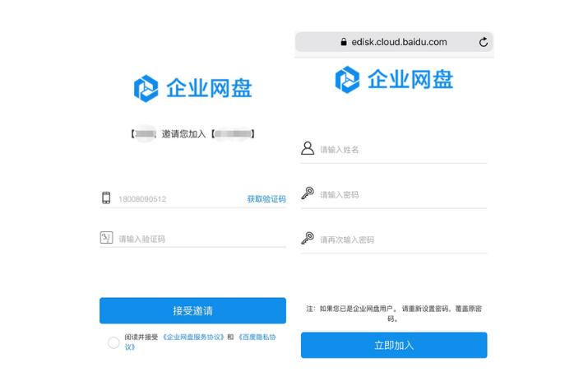This screenshot has height=377, width=588.
Task: Click the key icon beside 请输入密码
Action: click(x=308, y=193)
